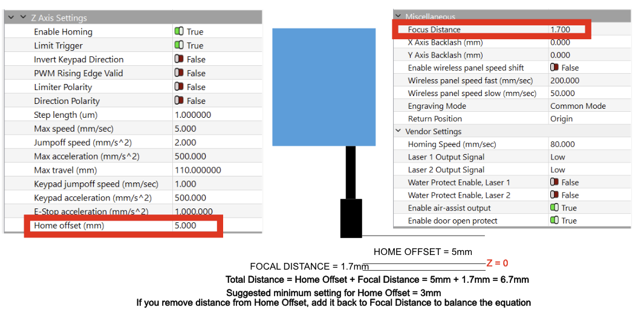Edit the Step length value 1.000000
Image resolution: width=644 pixels, height=313 pixels.
tap(193, 115)
